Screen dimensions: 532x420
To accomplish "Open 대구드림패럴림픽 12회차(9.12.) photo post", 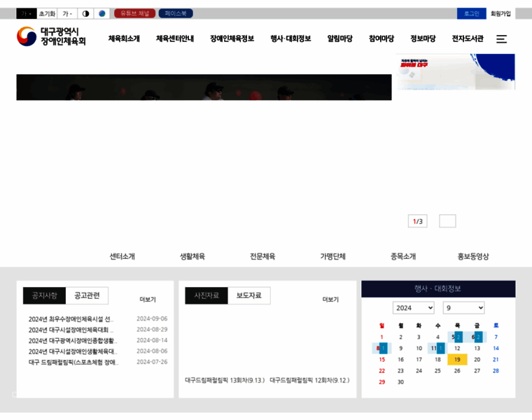I will (309, 380).
